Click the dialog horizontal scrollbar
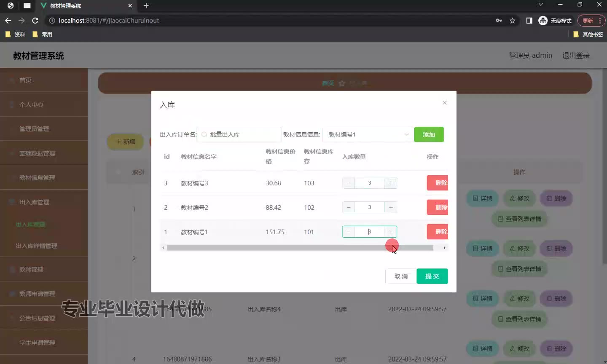Screen dimensions: 607x364 (x=300, y=248)
